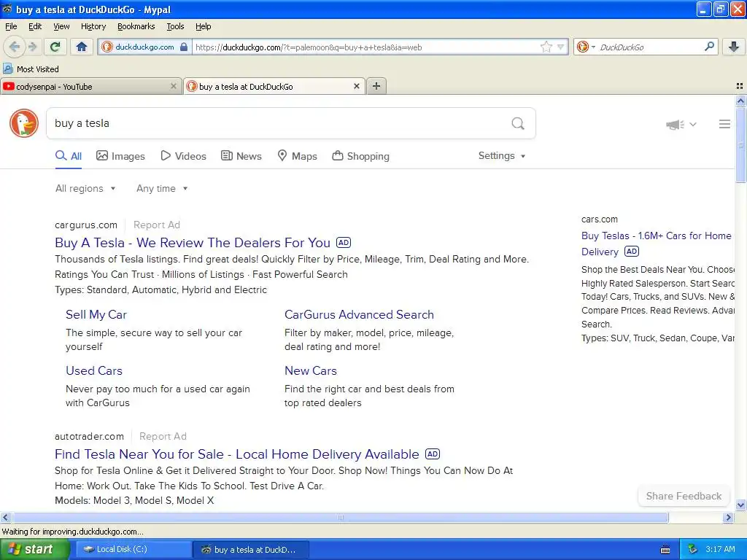
Task: Open the downloads arrow button
Action: coord(734,47)
